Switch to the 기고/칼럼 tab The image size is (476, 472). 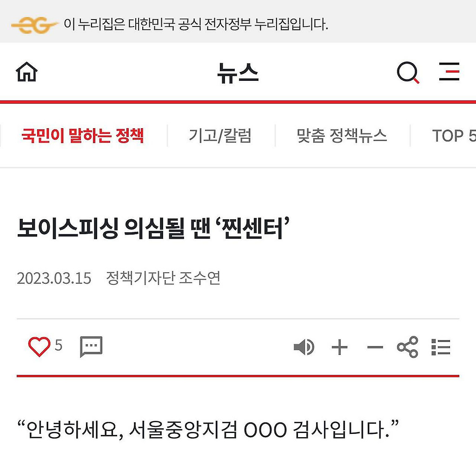220,135
